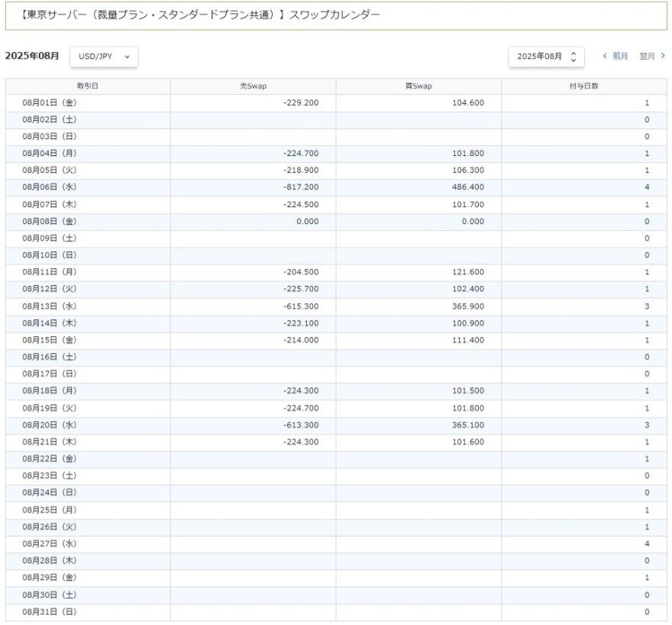Screen dimensions: 672x625
Task: Click the 売Swap column header
Action: (x=254, y=86)
